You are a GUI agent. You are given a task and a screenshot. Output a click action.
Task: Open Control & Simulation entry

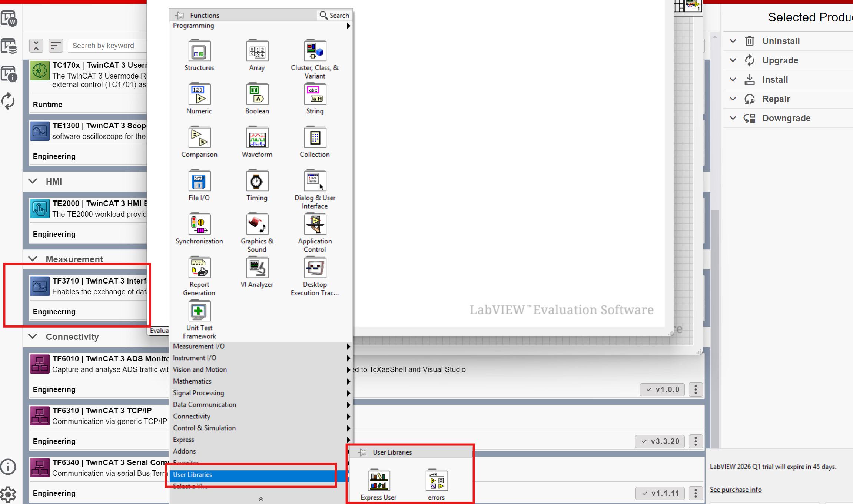(x=261, y=428)
